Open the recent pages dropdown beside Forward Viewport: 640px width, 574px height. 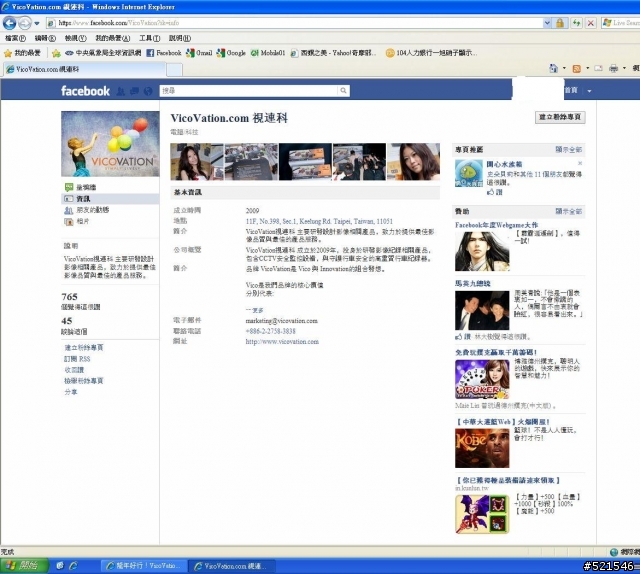[x=37, y=23]
